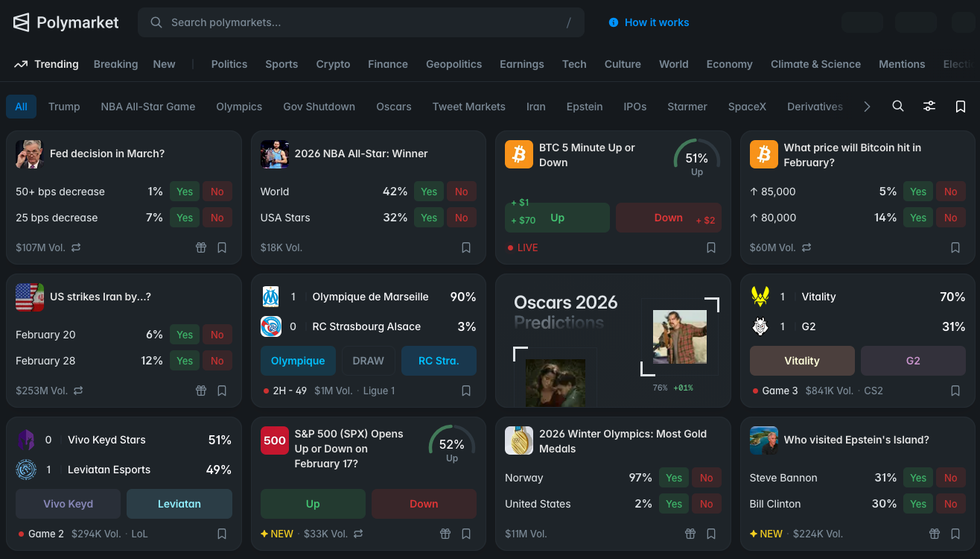This screenshot has height=559, width=980.
Task: Open the Politics category
Action: pos(229,64)
